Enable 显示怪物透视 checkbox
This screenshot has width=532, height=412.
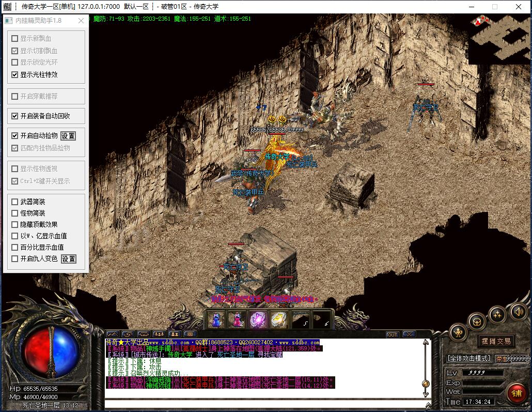point(14,169)
